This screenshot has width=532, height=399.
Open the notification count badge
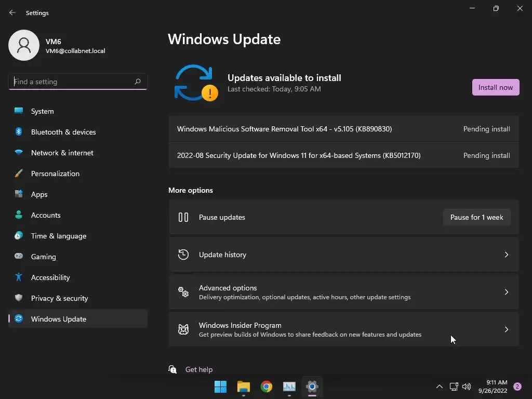pos(517,387)
